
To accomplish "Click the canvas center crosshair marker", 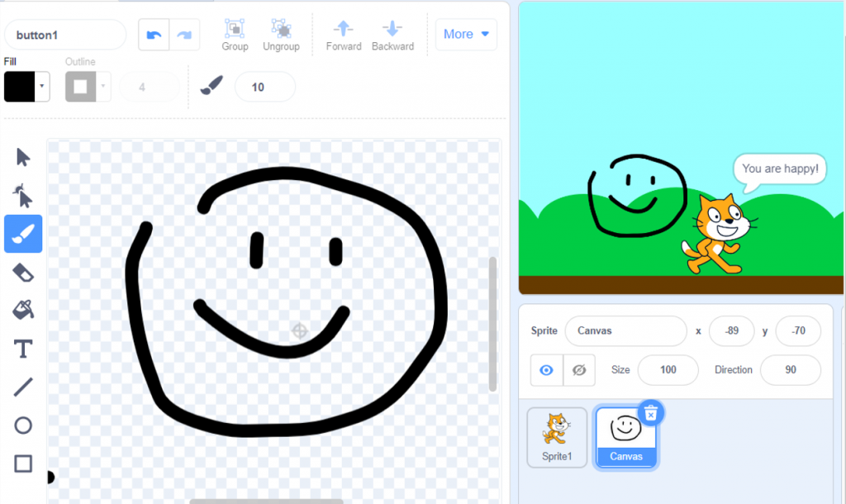I will 299,330.
